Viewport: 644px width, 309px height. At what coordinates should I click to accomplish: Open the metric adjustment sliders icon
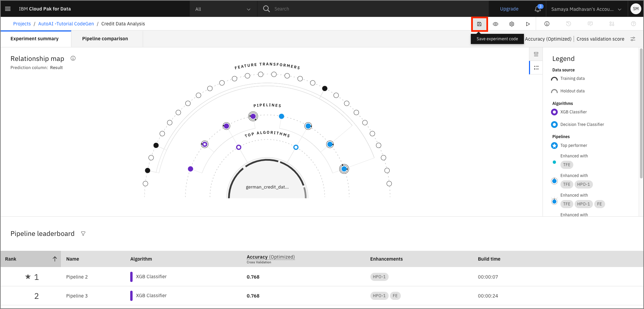pyautogui.click(x=633, y=39)
